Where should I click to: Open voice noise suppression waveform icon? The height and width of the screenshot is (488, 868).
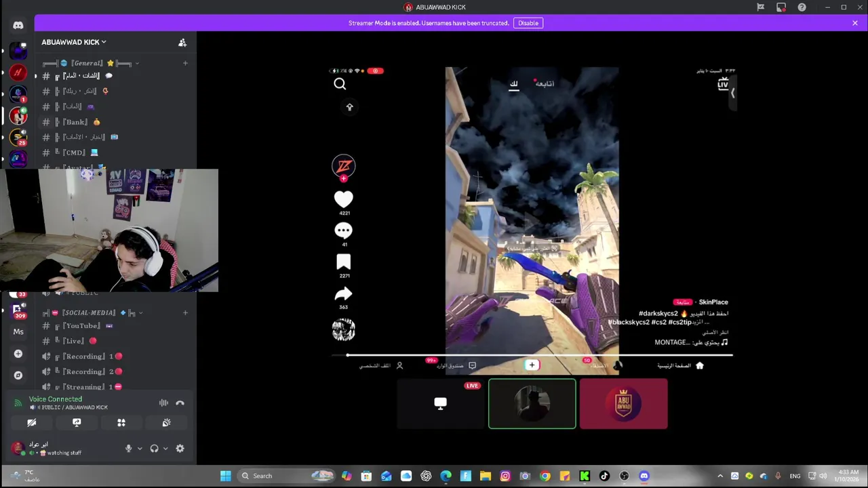point(163,403)
